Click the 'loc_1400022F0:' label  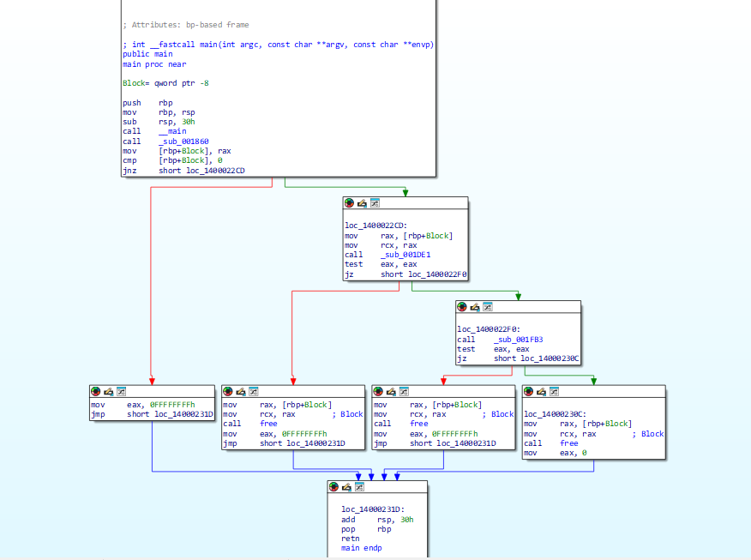tap(489, 329)
